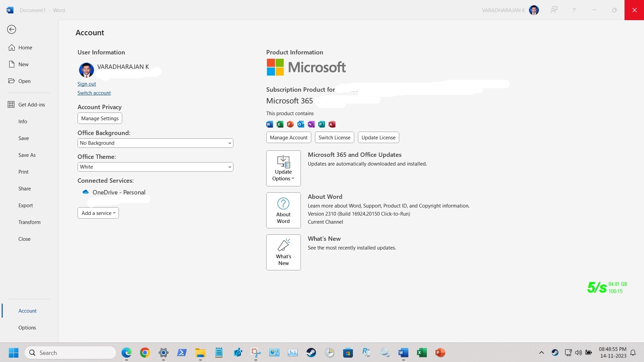Click the Sign out link
This screenshot has height=362, width=644.
pyautogui.click(x=87, y=84)
